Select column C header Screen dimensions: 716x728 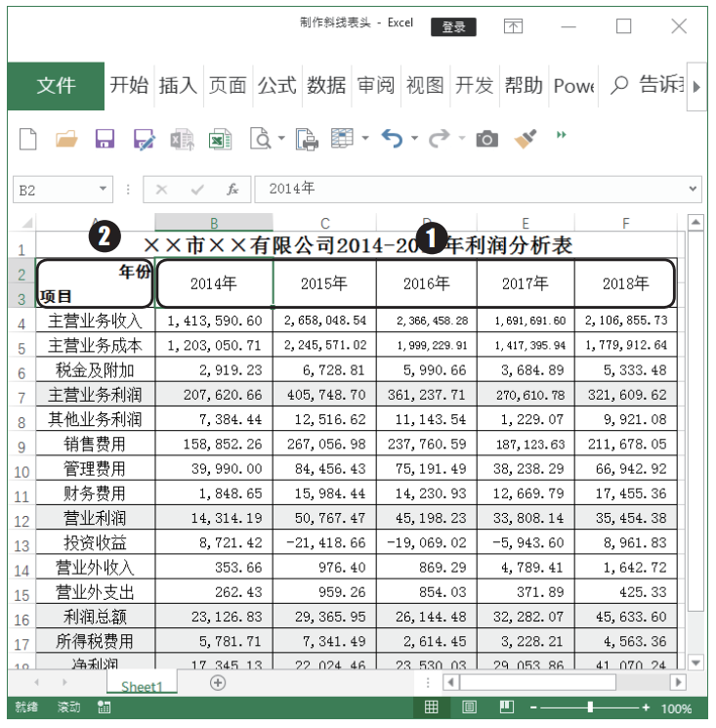pos(325,223)
